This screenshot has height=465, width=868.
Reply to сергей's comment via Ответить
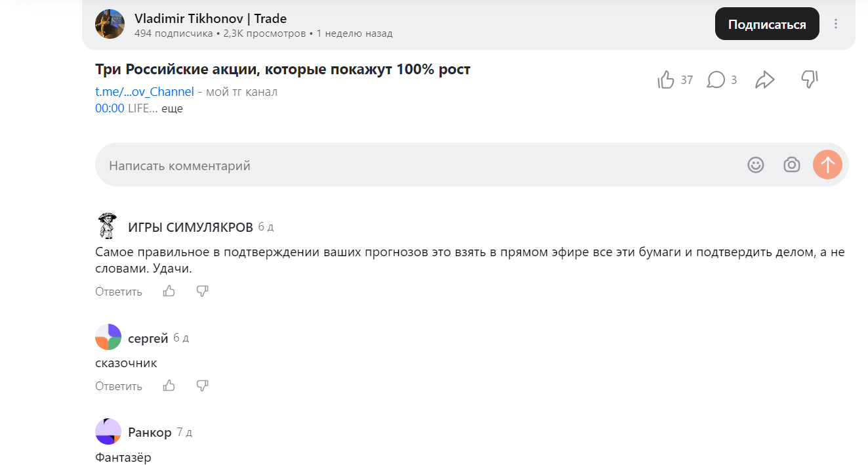[x=118, y=386]
